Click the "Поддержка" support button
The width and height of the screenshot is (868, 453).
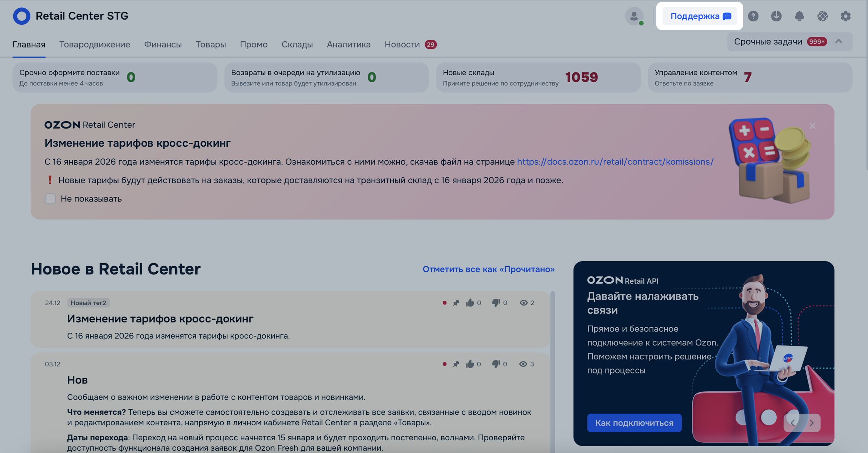coord(700,16)
